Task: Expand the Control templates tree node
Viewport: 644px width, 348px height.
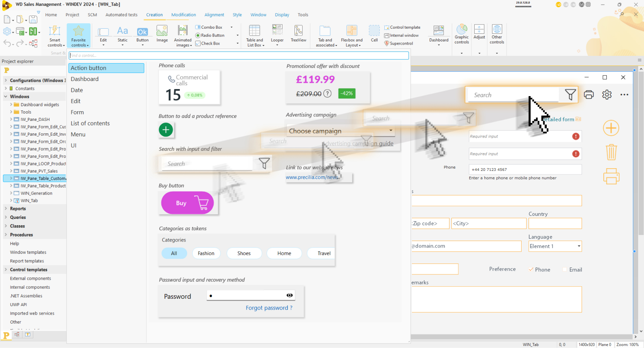Action: (x=6, y=270)
